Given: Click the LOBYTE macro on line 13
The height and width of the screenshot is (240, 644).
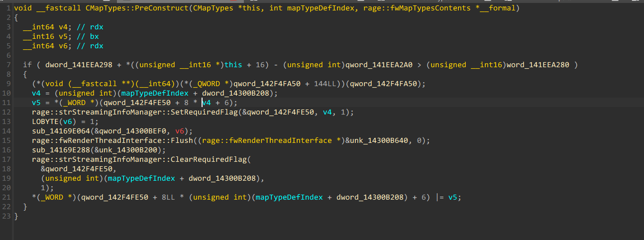Looking at the screenshot, I should point(44,121).
